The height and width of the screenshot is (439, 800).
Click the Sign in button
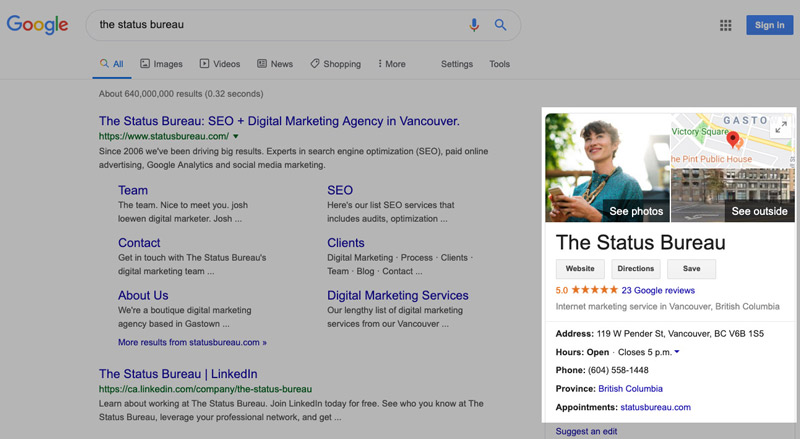coord(769,25)
